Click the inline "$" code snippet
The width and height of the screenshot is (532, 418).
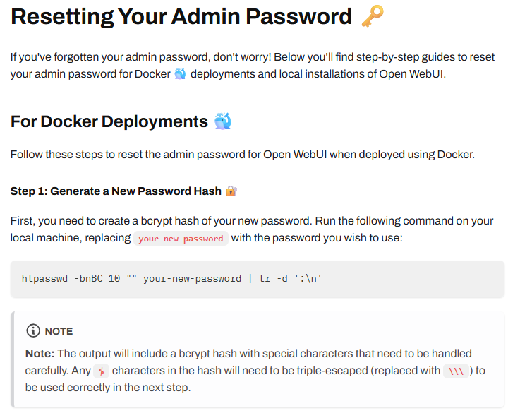[x=102, y=371]
